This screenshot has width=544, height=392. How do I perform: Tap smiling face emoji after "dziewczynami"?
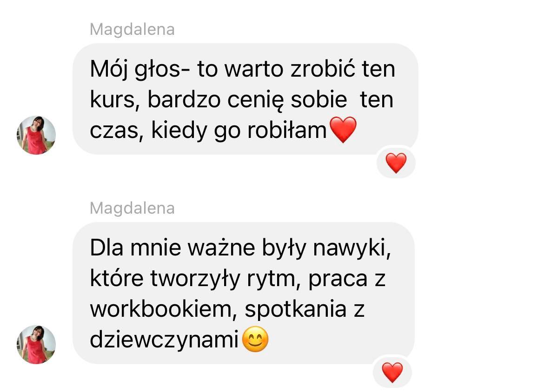click(x=255, y=339)
